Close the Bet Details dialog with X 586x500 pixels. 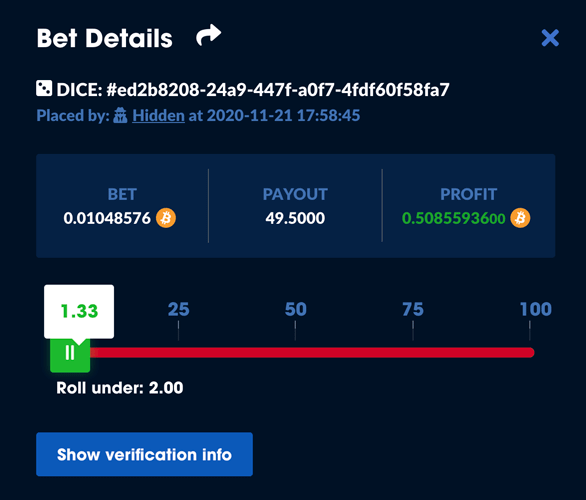pos(550,38)
